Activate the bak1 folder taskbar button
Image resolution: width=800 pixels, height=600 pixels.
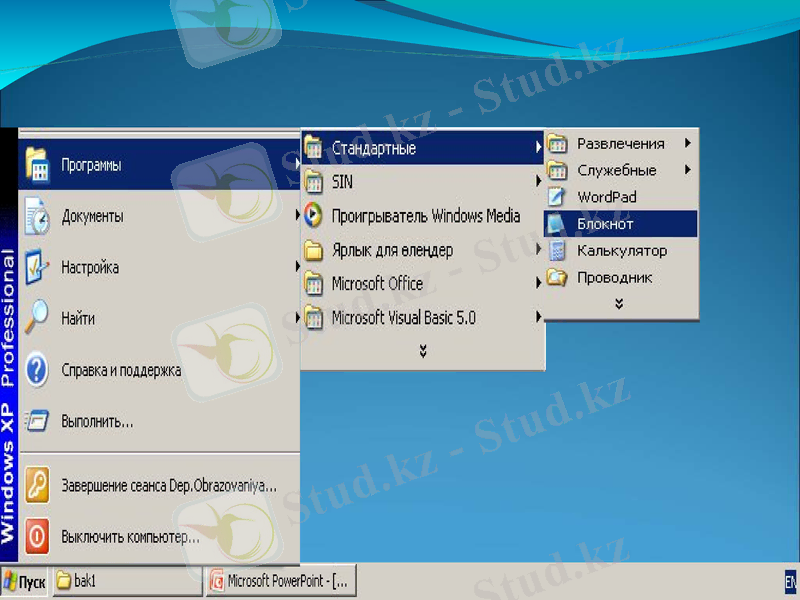click(x=126, y=581)
